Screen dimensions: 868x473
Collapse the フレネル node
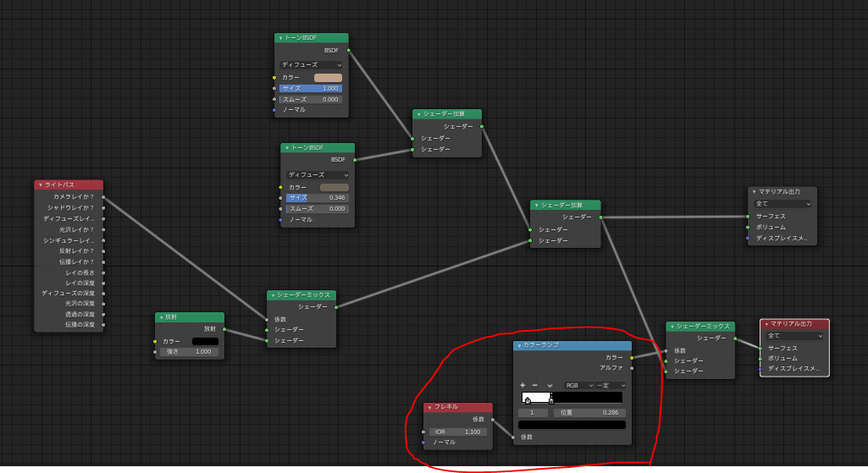click(x=429, y=407)
